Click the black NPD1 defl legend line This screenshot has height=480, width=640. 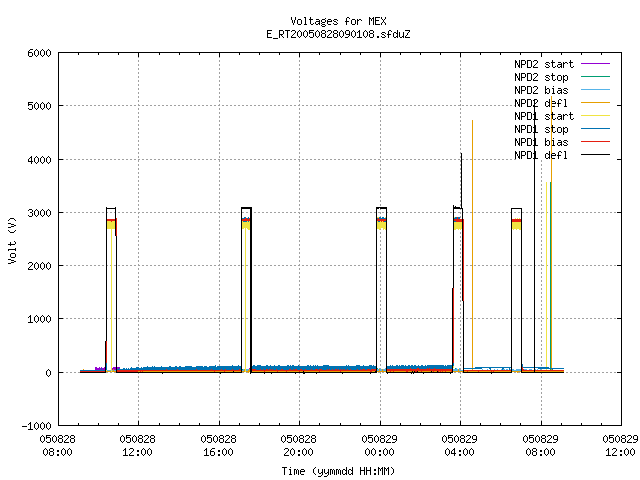(596, 155)
